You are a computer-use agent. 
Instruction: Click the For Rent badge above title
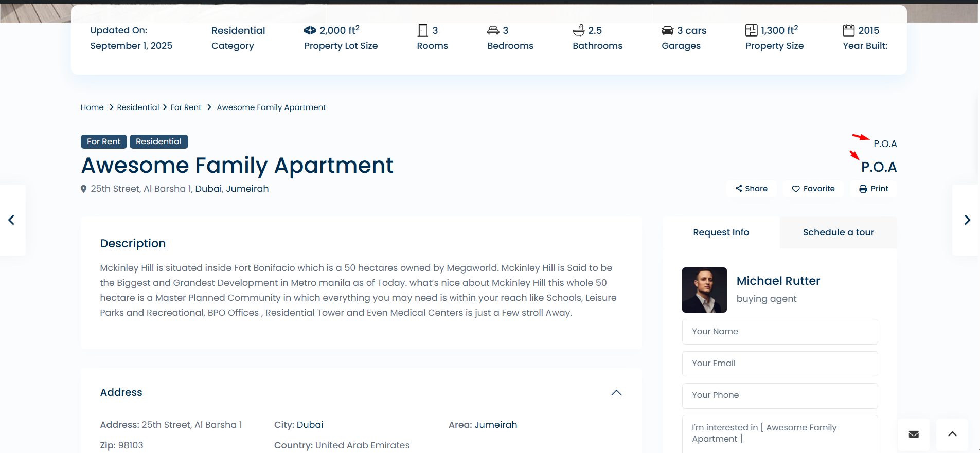pyautogui.click(x=103, y=142)
